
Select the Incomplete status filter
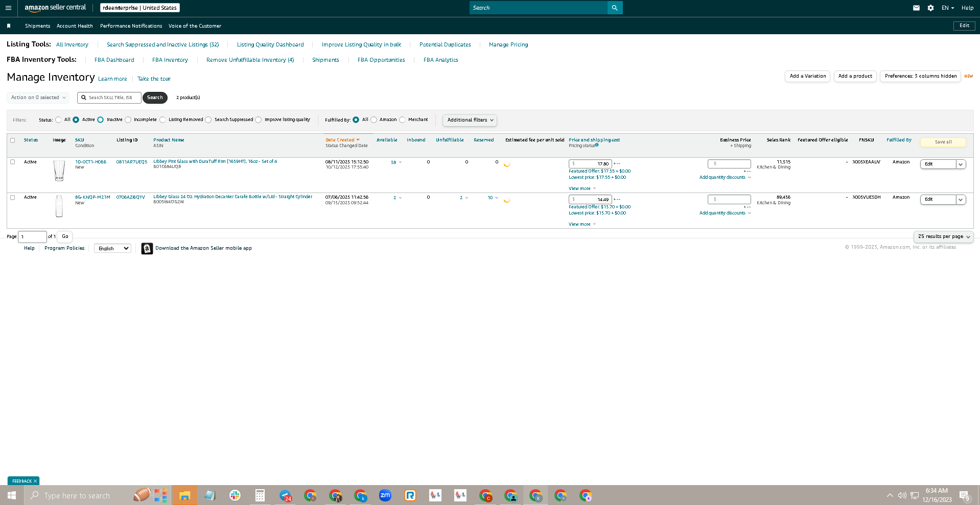point(128,120)
